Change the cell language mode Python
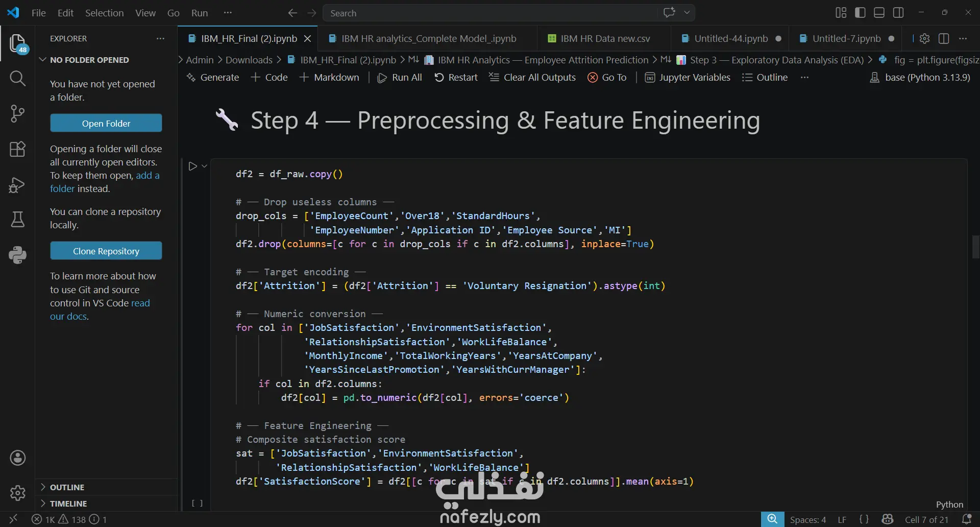Viewport: 980px width, 527px height. point(949,505)
